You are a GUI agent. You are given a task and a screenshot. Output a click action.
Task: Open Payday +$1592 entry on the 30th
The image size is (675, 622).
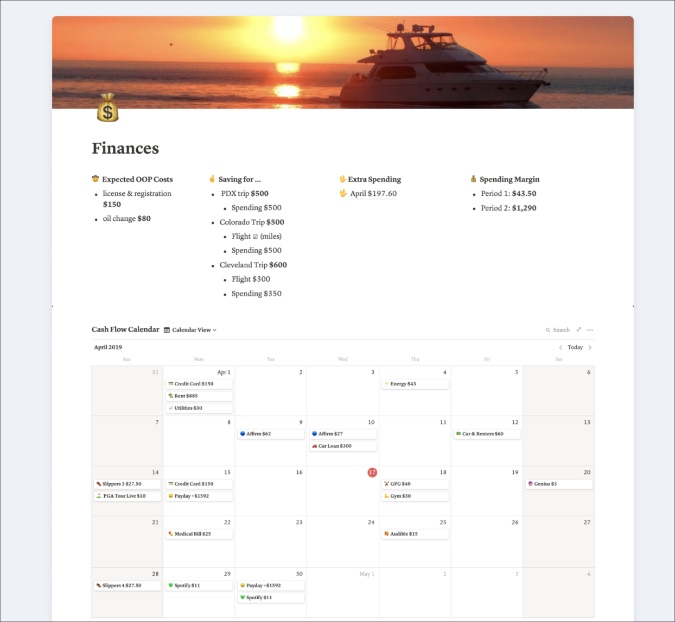[x=271, y=585]
